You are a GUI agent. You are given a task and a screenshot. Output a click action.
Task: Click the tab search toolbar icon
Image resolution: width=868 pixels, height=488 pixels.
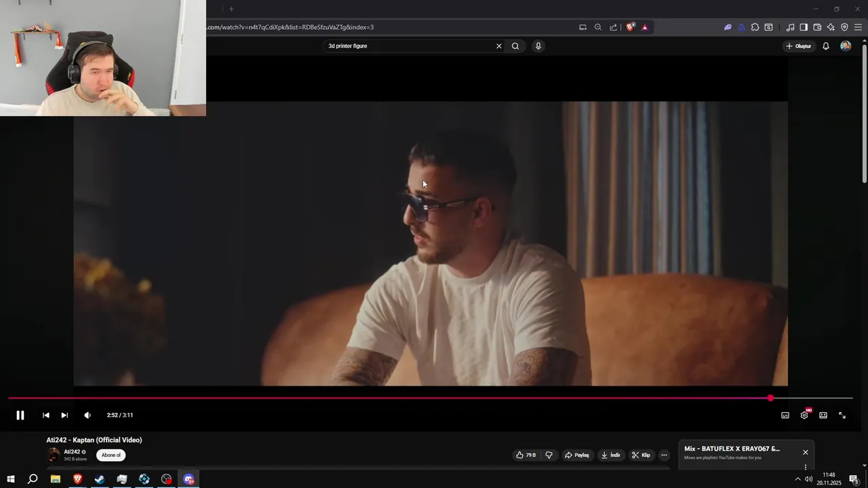768,27
